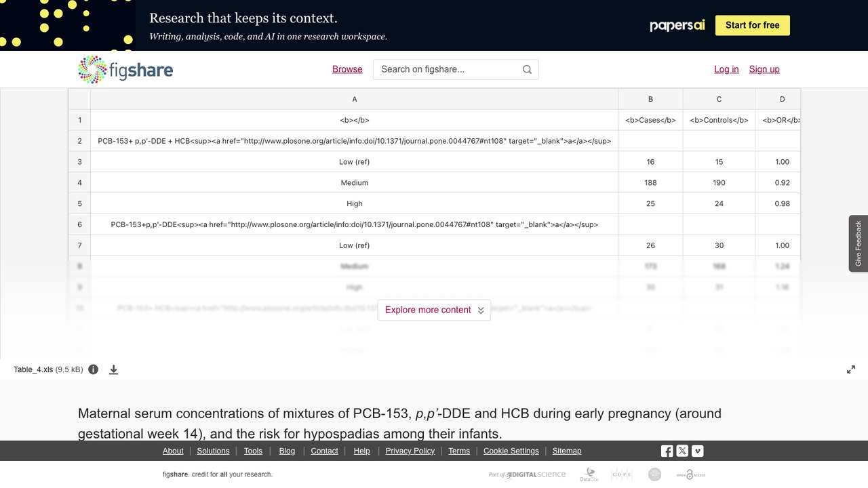Open the Give Feedback side tab

click(859, 243)
